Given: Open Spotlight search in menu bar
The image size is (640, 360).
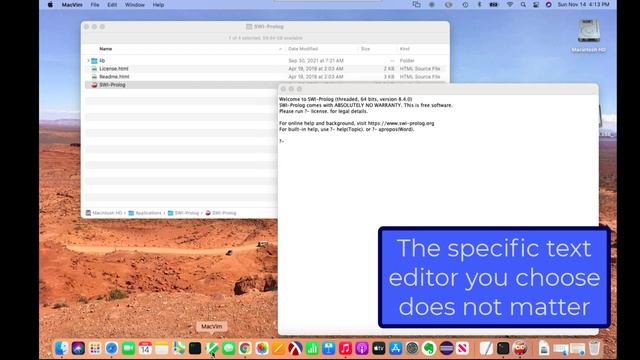Looking at the screenshot, I should coord(523,4).
